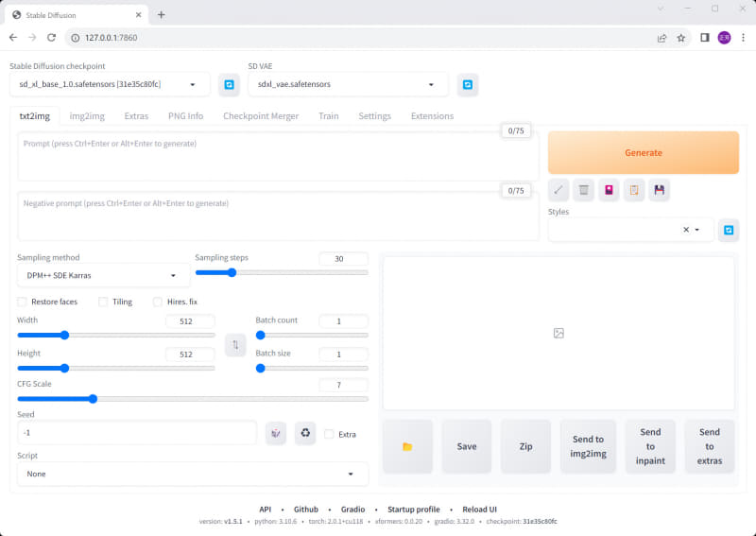Apply selected styles with the clipboard icon
The height and width of the screenshot is (536, 756).
coord(634,190)
